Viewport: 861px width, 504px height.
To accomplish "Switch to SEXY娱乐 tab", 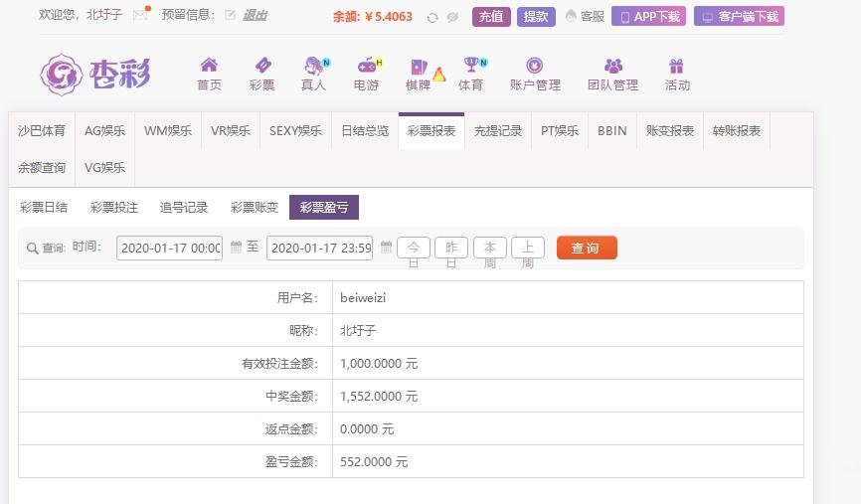I will tap(296, 130).
